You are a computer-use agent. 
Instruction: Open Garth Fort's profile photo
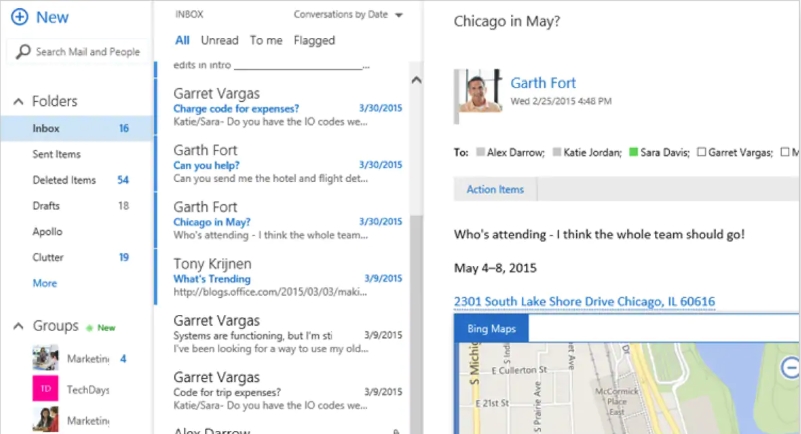tap(480, 91)
